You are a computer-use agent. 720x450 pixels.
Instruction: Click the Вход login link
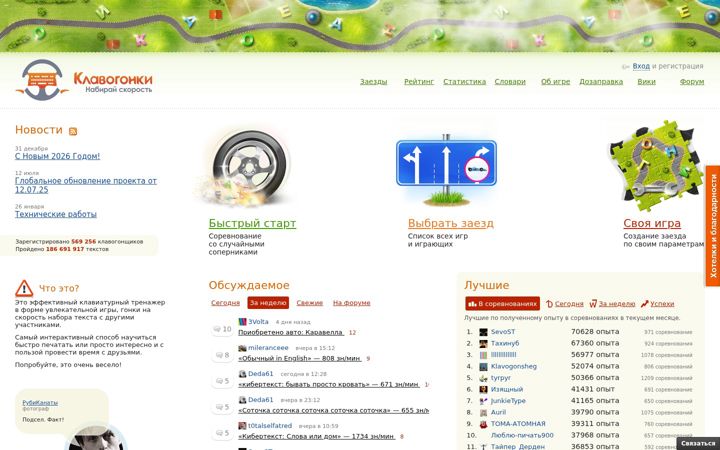pos(641,66)
